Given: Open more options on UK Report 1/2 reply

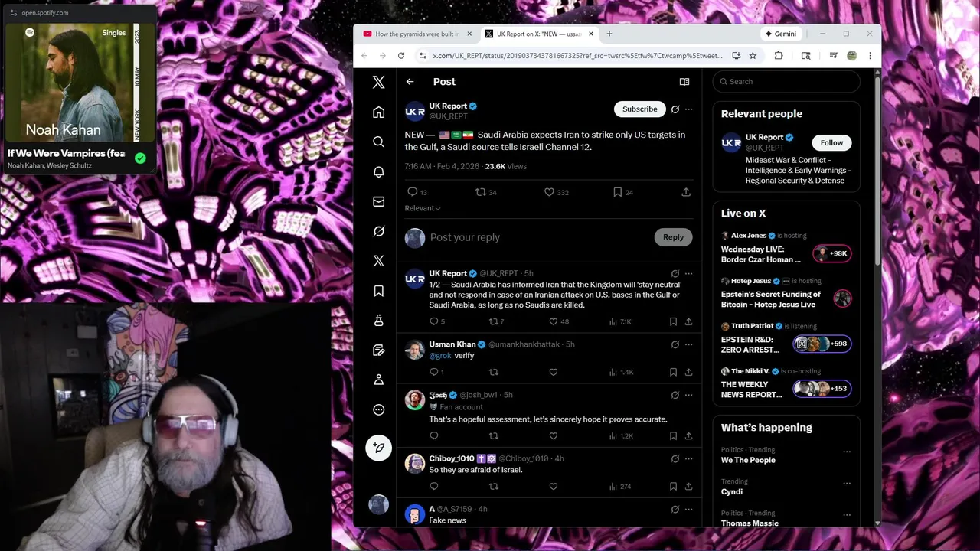Looking at the screenshot, I should (x=688, y=273).
